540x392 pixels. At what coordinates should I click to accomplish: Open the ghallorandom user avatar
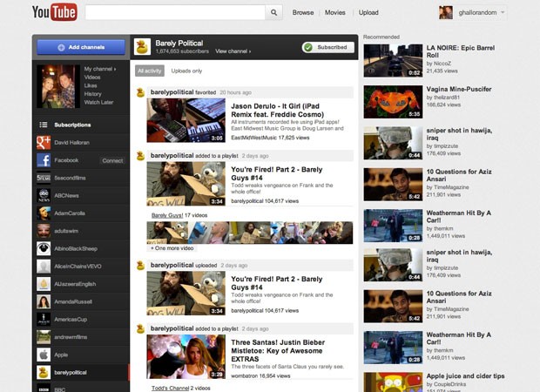(x=445, y=12)
